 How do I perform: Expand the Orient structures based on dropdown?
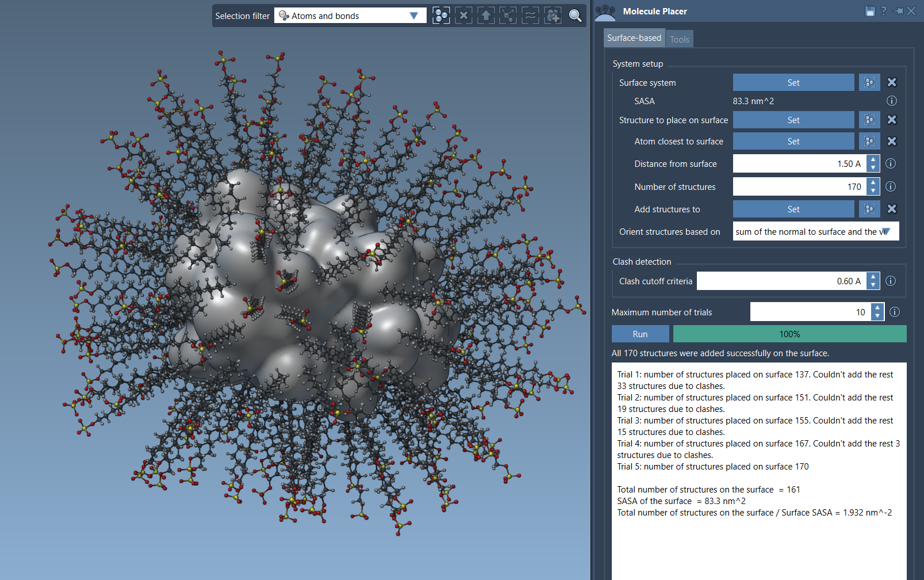[x=886, y=231]
